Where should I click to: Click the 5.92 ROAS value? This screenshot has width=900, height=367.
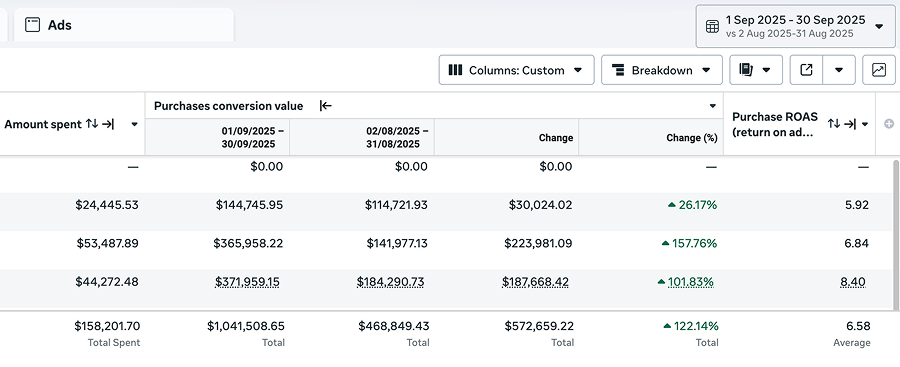click(x=856, y=205)
